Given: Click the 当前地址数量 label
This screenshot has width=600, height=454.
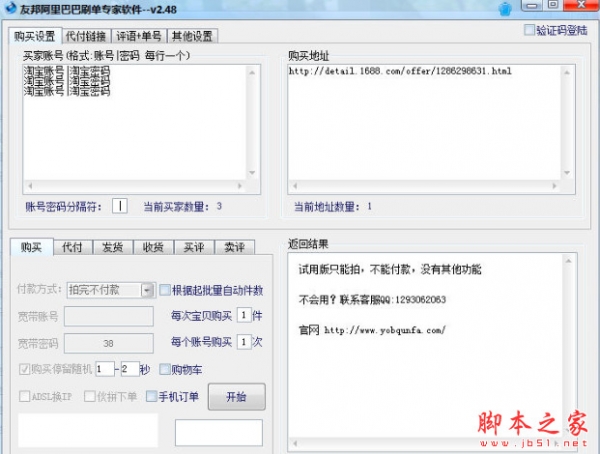Looking at the screenshot, I should pyautogui.click(x=327, y=207).
